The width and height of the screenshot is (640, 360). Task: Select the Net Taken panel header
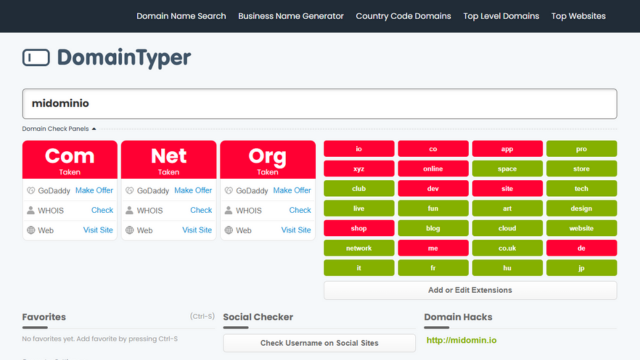[x=169, y=160]
